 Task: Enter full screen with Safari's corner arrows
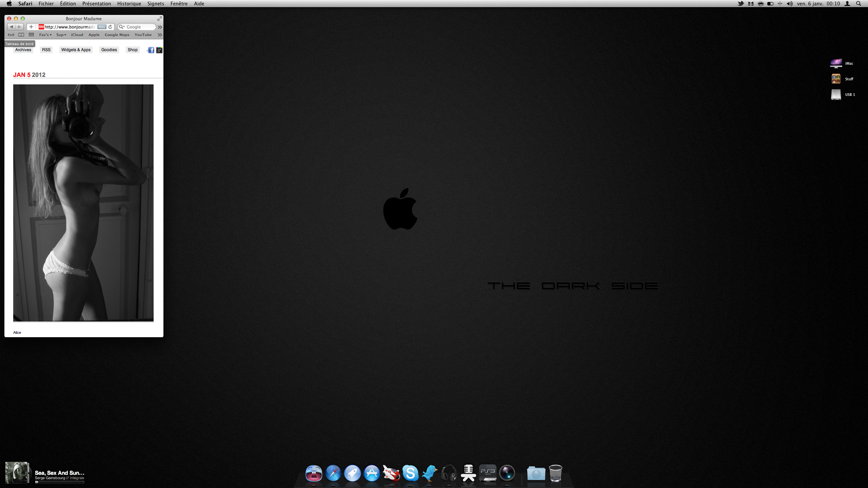tap(159, 19)
